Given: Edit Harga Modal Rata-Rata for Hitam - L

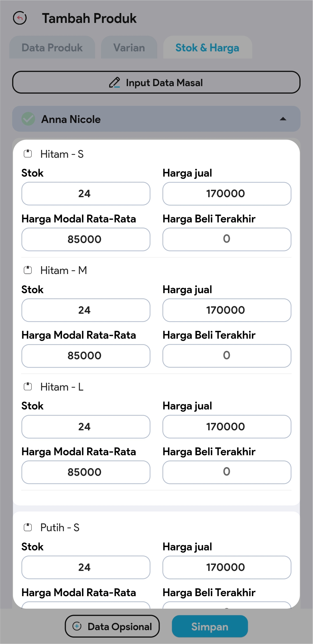Looking at the screenshot, I should coord(86,472).
